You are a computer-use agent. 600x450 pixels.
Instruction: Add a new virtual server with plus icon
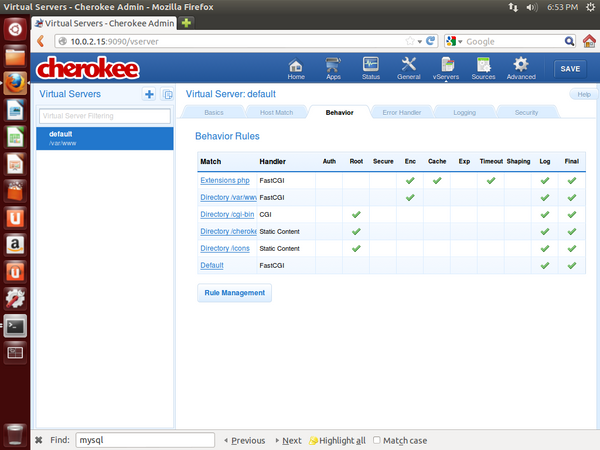[x=149, y=94]
